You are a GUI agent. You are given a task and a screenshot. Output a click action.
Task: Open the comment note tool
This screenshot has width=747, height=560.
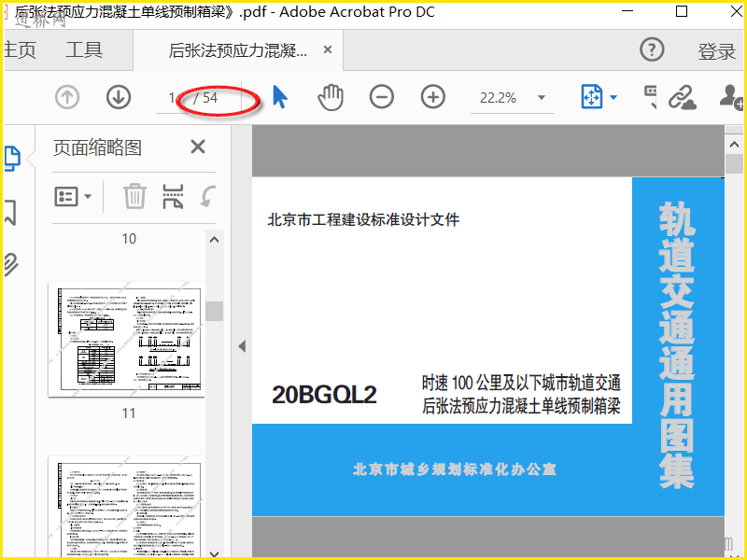click(650, 97)
